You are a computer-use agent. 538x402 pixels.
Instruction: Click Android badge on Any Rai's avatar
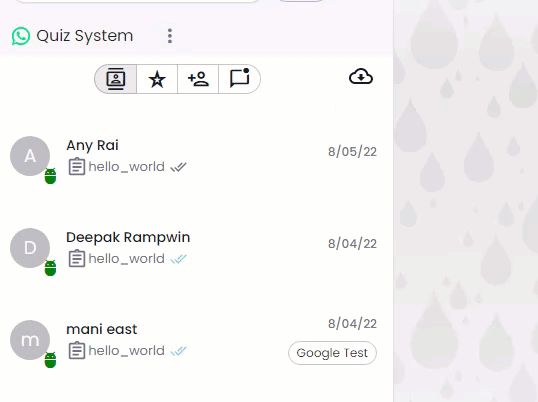[50, 176]
